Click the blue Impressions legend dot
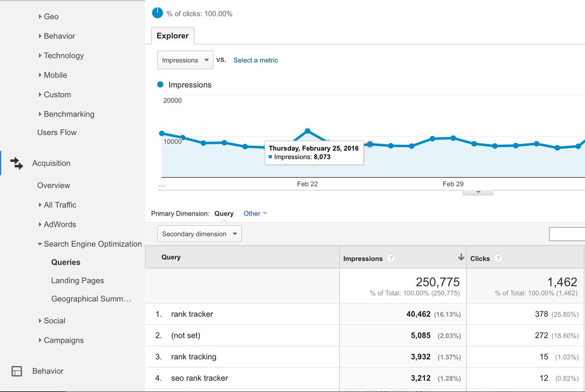 click(160, 84)
